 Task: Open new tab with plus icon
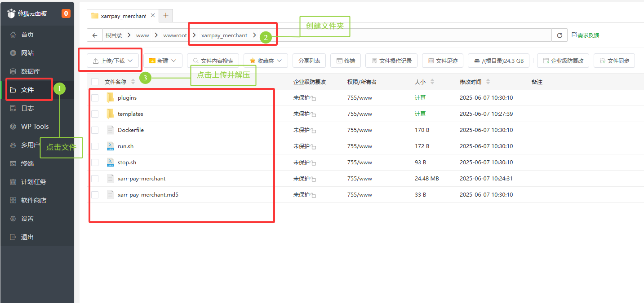pyautogui.click(x=166, y=16)
